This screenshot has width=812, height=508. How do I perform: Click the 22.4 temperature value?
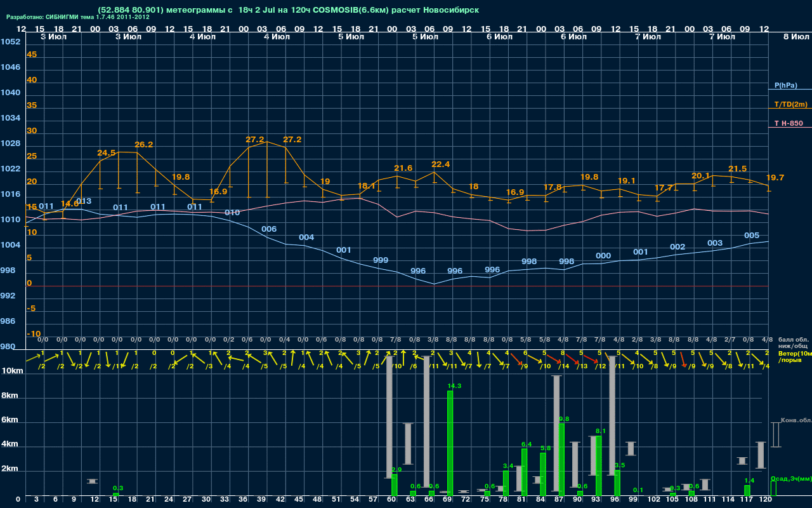440,164
